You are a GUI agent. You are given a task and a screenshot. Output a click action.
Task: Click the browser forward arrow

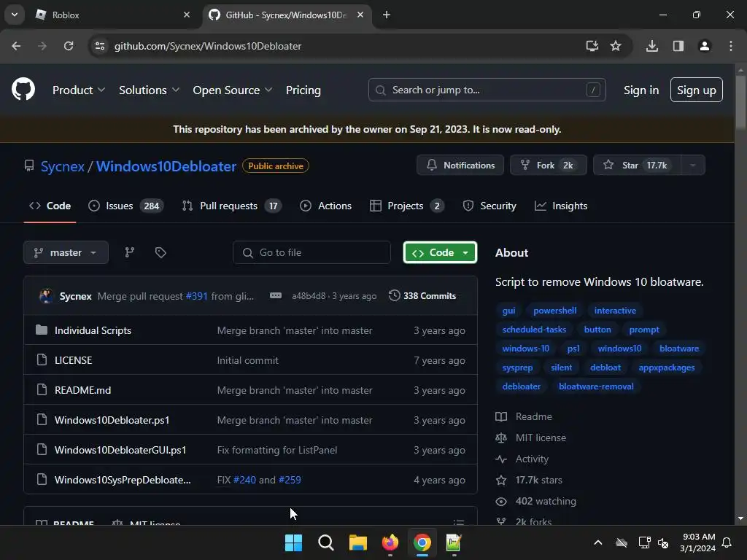click(42, 46)
